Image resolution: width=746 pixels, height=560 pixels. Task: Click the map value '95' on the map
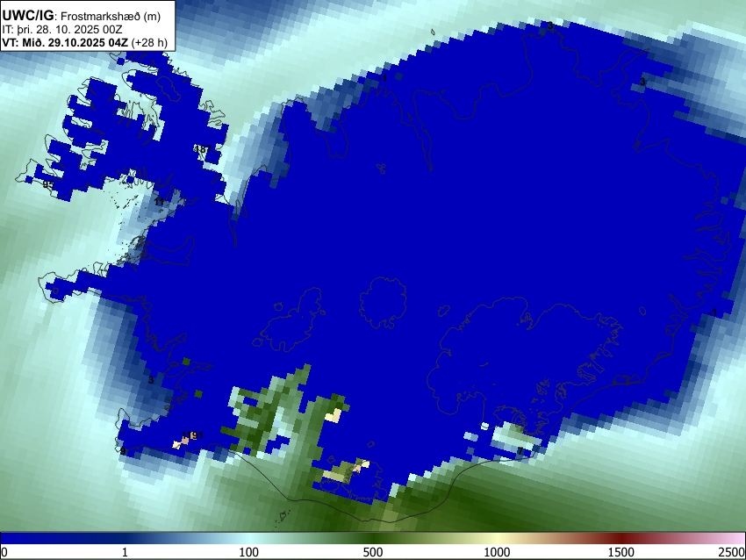point(48,184)
